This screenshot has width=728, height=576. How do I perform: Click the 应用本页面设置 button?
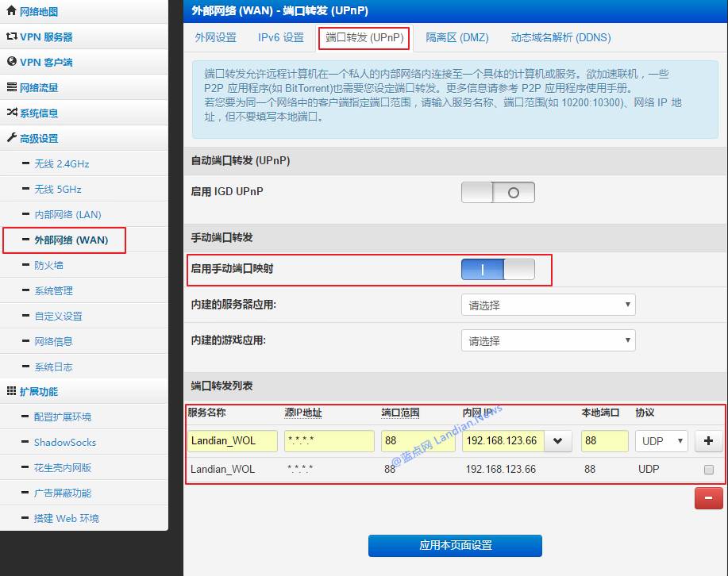455,545
